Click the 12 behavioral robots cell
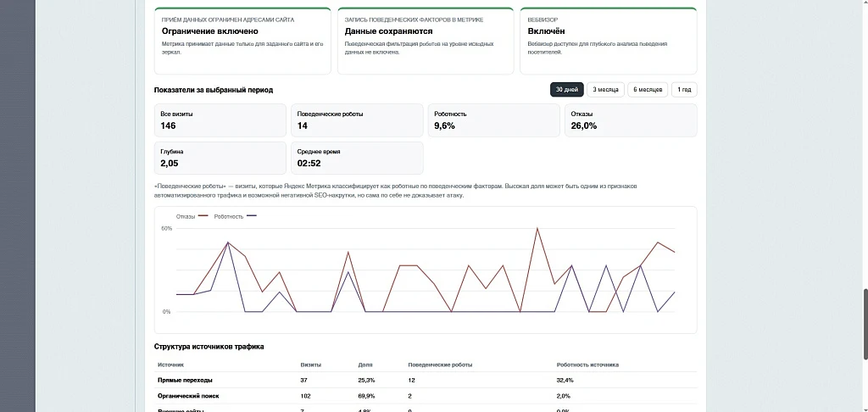 pyautogui.click(x=411, y=381)
